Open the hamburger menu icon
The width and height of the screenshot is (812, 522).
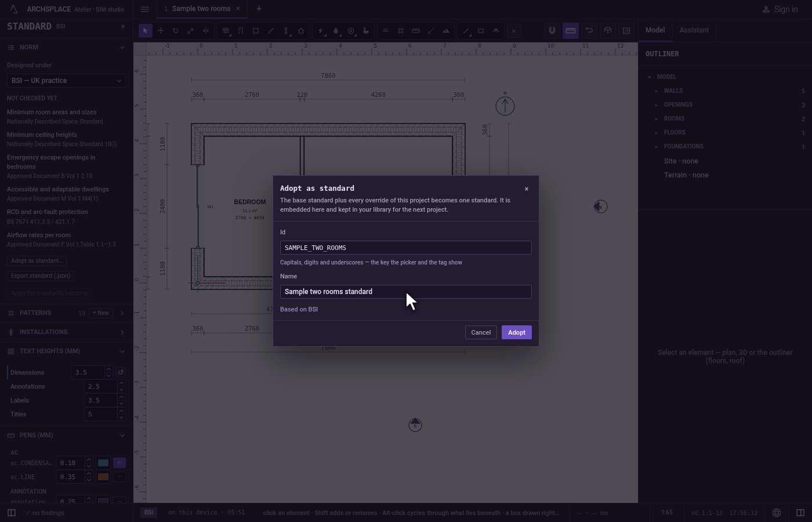[x=145, y=9]
